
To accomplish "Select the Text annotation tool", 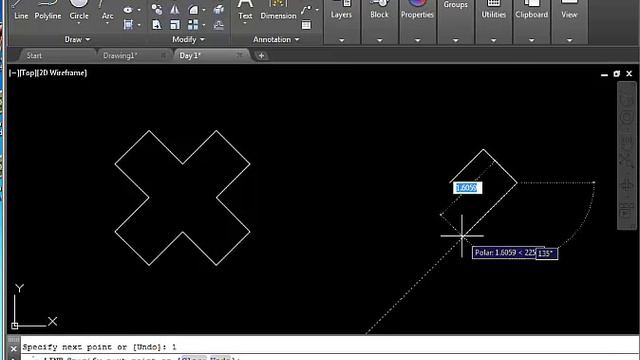I will click(245, 10).
